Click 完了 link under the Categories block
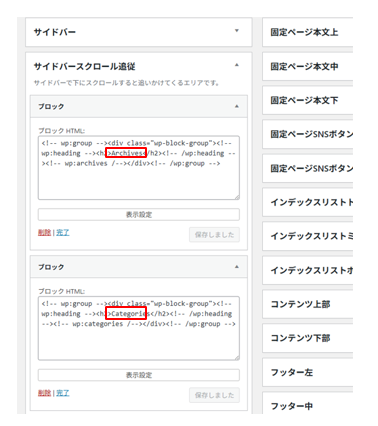378x426 pixels. (63, 393)
